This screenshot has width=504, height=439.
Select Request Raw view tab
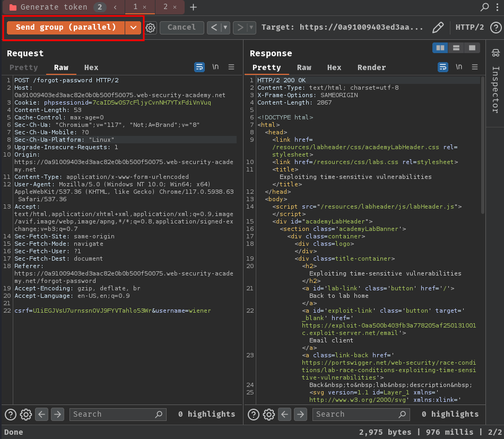61,67
